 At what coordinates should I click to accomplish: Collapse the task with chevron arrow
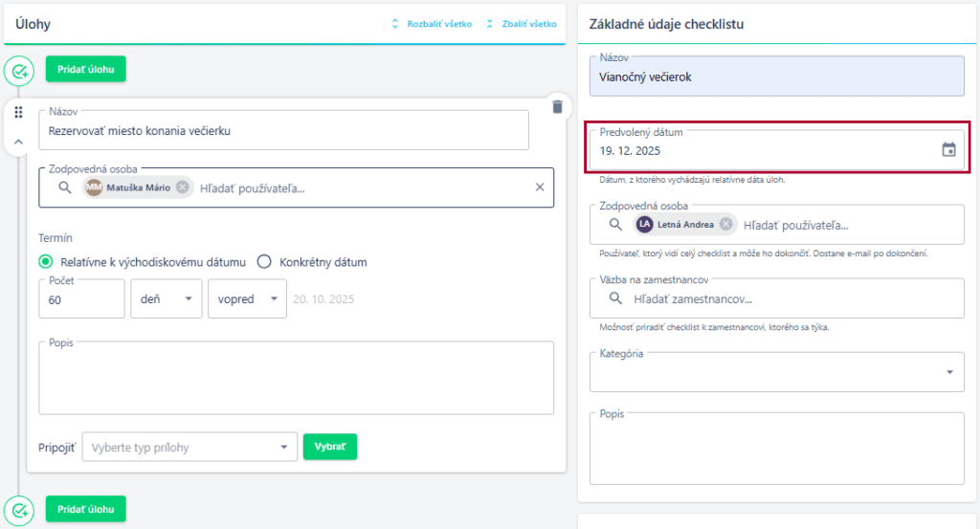[x=18, y=141]
